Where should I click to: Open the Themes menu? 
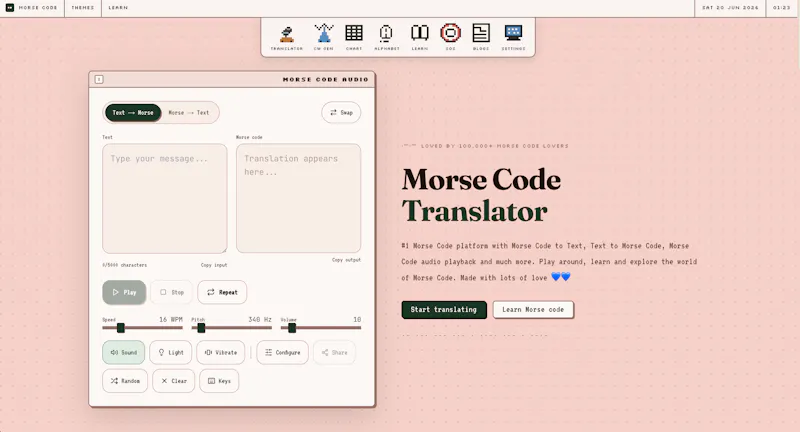83,8
